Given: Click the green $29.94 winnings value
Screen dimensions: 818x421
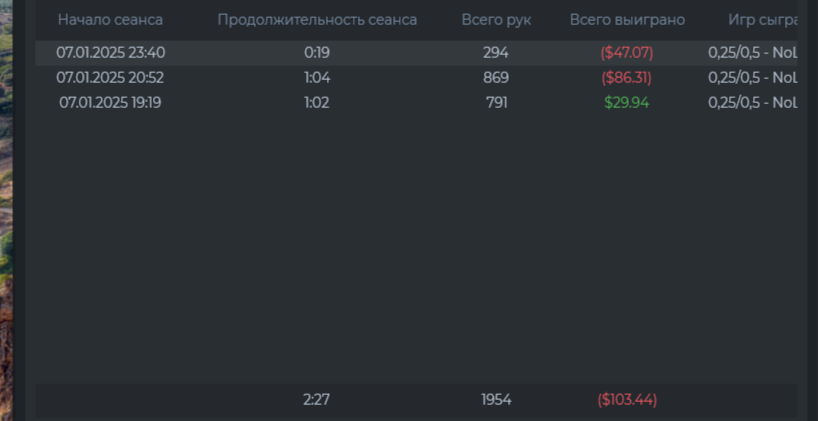Looking at the screenshot, I should [627, 102].
